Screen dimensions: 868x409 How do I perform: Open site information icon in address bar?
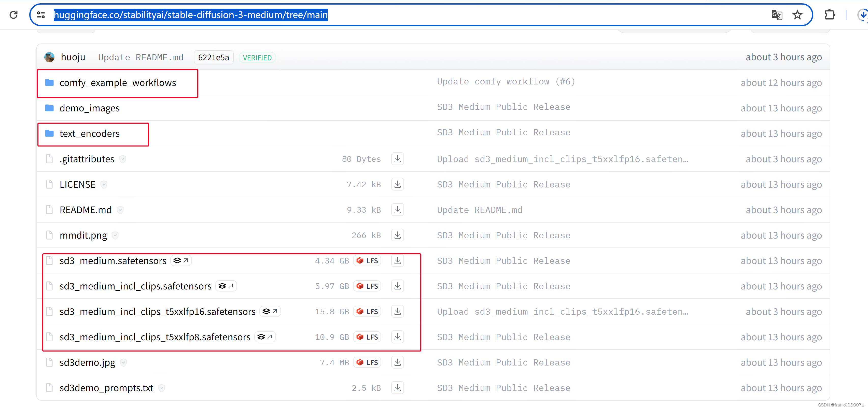41,15
